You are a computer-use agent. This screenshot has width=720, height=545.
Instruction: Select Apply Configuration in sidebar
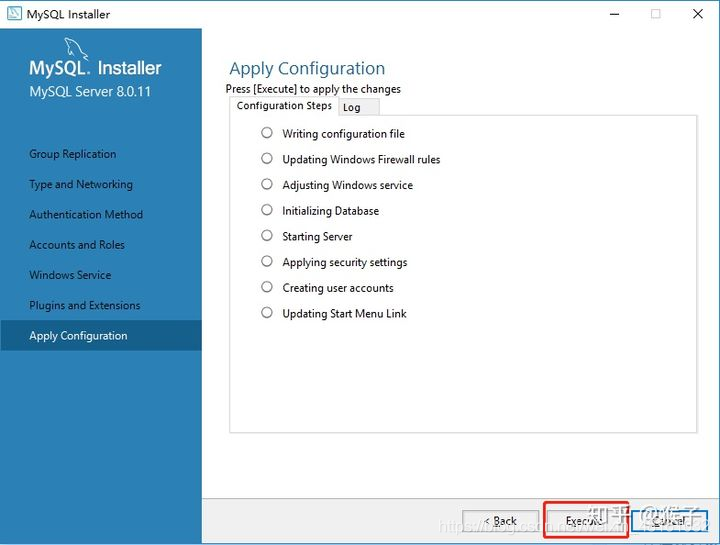click(101, 336)
